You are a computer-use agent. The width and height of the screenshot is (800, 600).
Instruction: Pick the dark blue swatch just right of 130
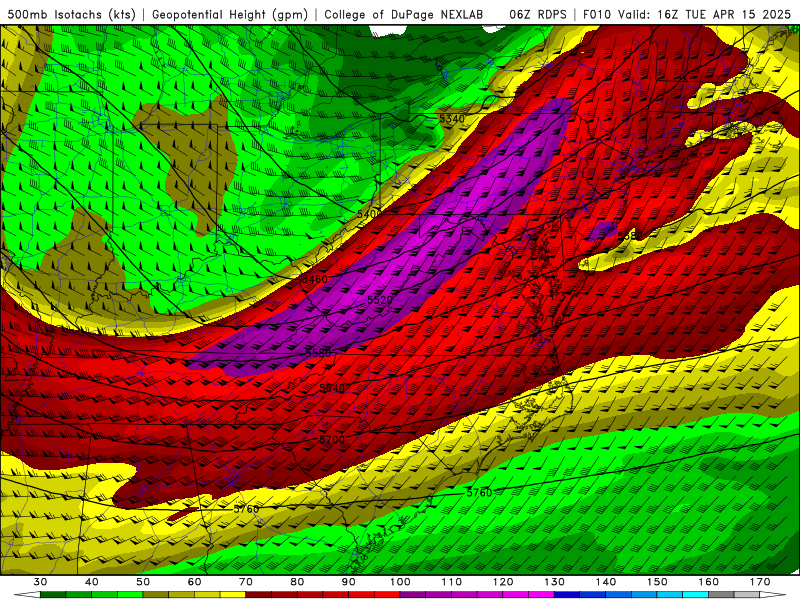(567, 595)
